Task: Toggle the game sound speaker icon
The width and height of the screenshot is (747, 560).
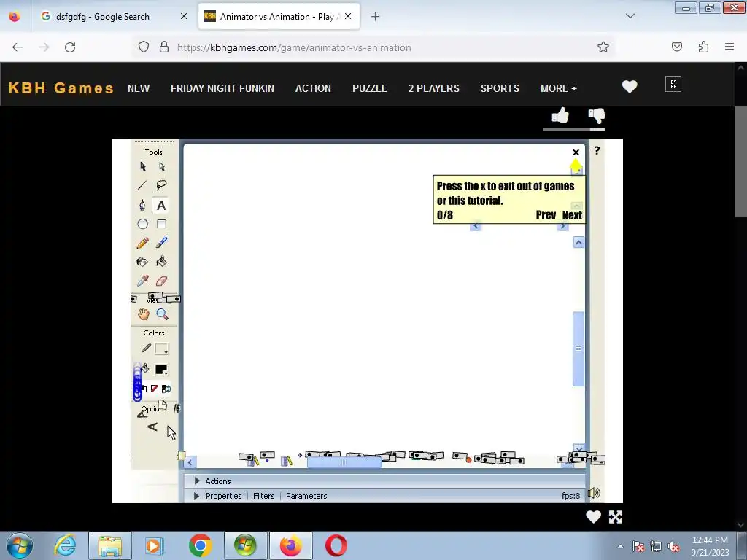Action: [594, 493]
